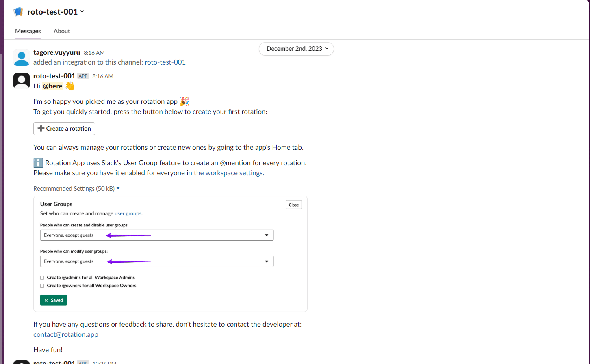Click the waving hand emoji
The height and width of the screenshot is (364, 590).
[x=70, y=86]
